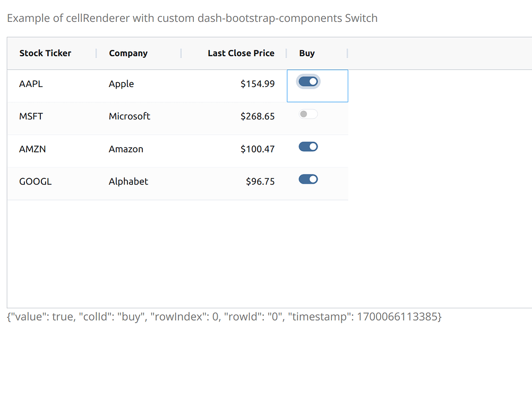Select the AAPL ticker cell
This screenshot has width=532, height=398.
click(x=30, y=83)
